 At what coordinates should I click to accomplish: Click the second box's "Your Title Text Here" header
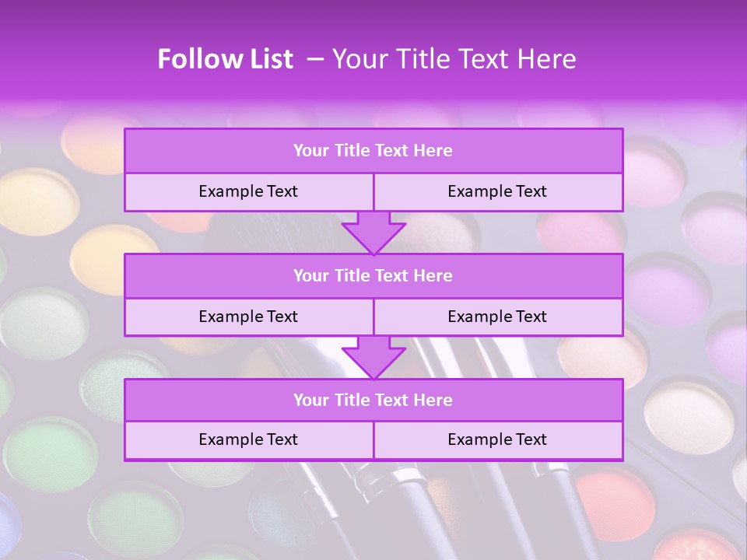coord(373,276)
